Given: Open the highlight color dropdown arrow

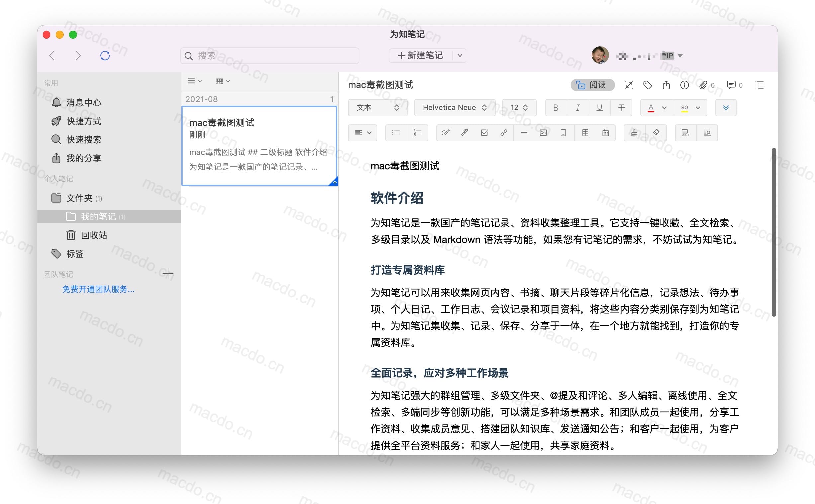Looking at the screenshot, I should pyautogui.click(x=698, y=108).
